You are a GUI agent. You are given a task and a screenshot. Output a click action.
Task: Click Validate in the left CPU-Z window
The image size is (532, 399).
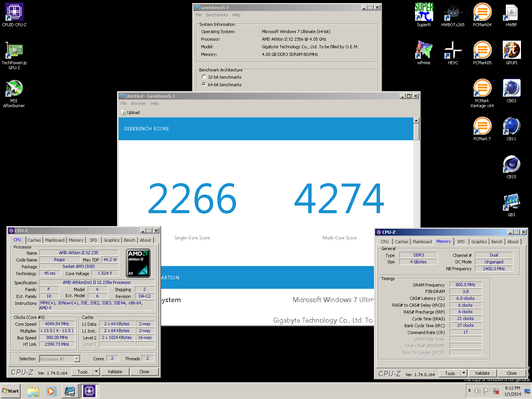(x=115, y=372)
